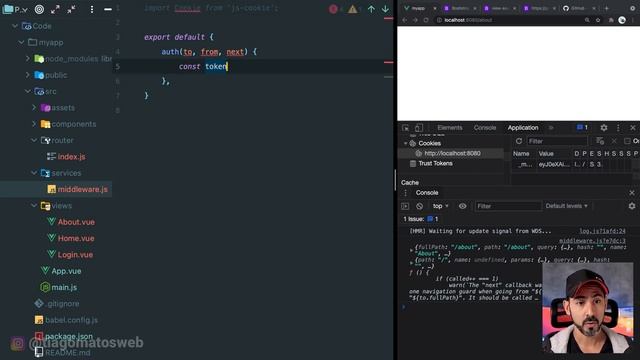
Task: Clear all cookies icon
Action: tap(600, 141)
